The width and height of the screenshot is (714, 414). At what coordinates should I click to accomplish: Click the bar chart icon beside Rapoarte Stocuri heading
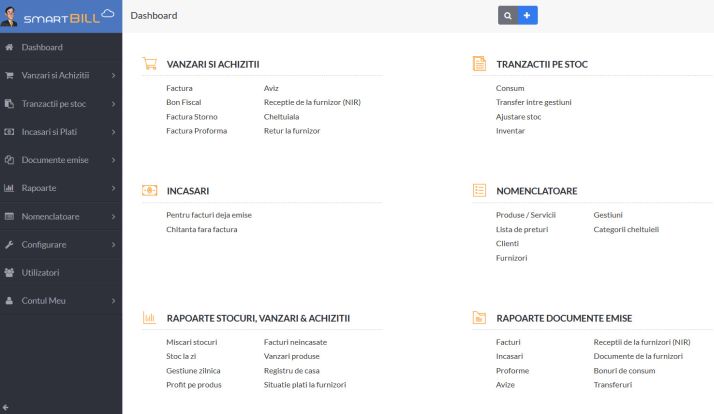pyautogui.click(x=149, y=317)
